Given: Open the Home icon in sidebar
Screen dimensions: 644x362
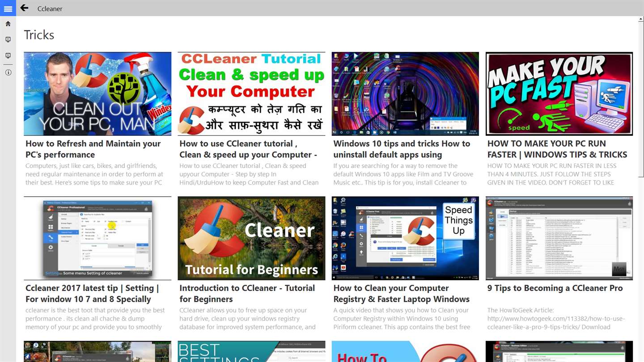Looking at the screenshot, I should pyautogui.click(x=8, y=24).
